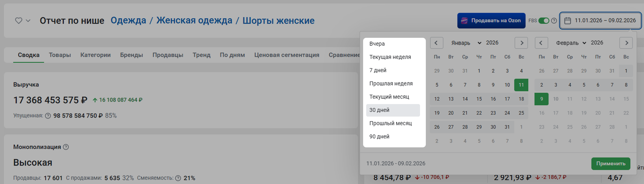This screenshot has height=184, width=644.
Task: Select the 90 дней preset
Action: [x=379, y=136]
